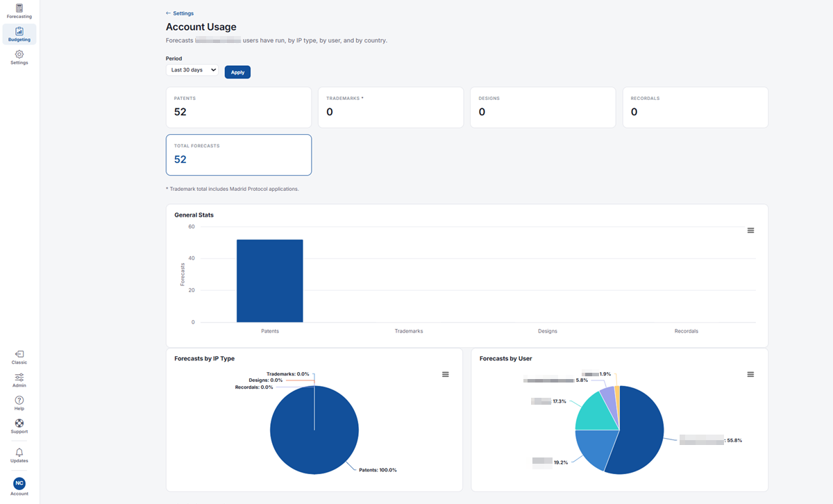Screen dimensions: 833x504
Task: Select the Recordals stat card
Action: [x=696, y=108]
